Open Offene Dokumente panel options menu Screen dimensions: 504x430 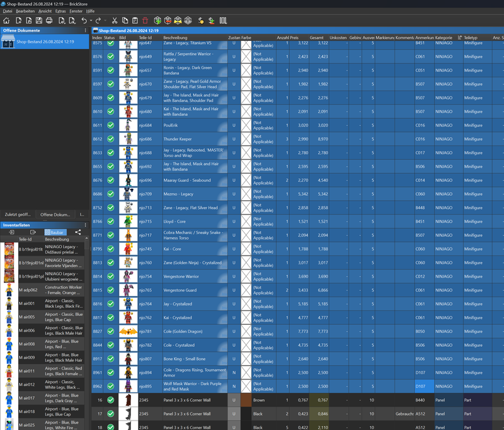click(86, 30)
